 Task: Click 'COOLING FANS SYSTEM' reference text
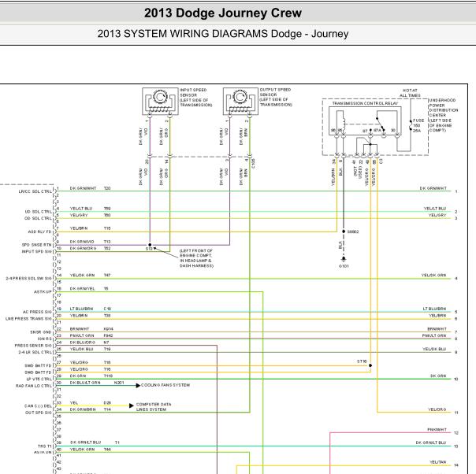[165, 385]
